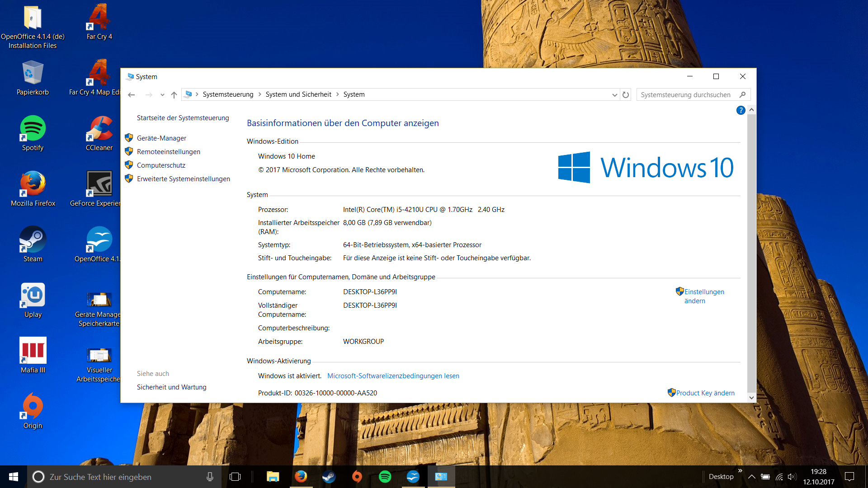Click the microphone icon in search bar

[210, 477]
